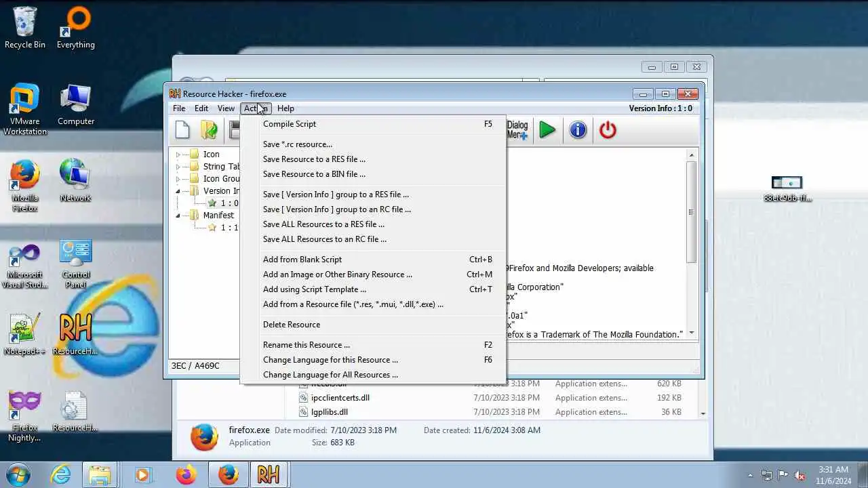Click the Dialog Merge toolbar button

[x=517, y=130]
